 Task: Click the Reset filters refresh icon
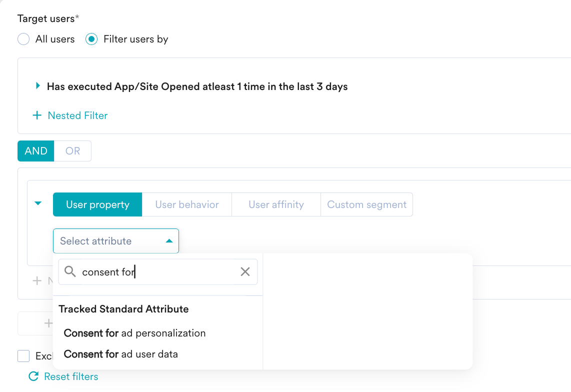click(x=33, y=376)
